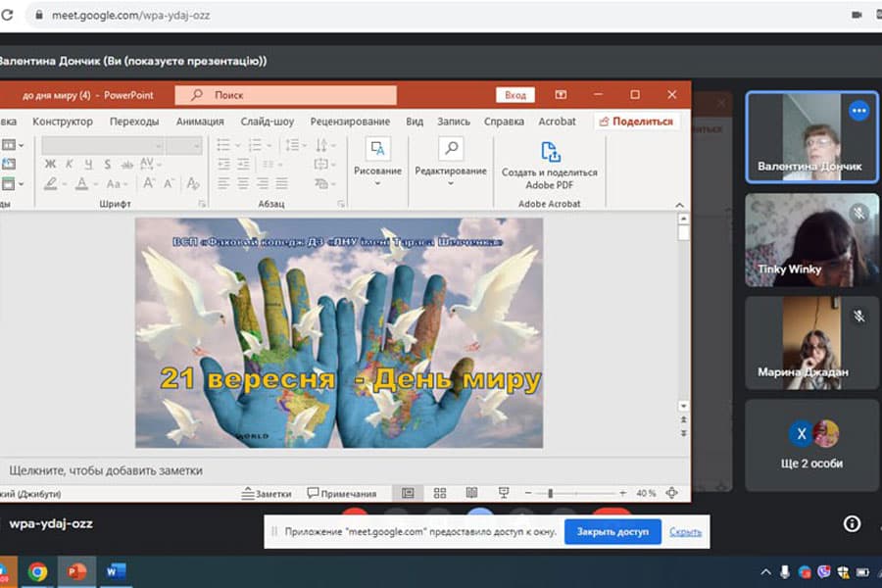Open Meet info icon at bottom right
The width and height of the screenshot is (882, 588).
853,523
